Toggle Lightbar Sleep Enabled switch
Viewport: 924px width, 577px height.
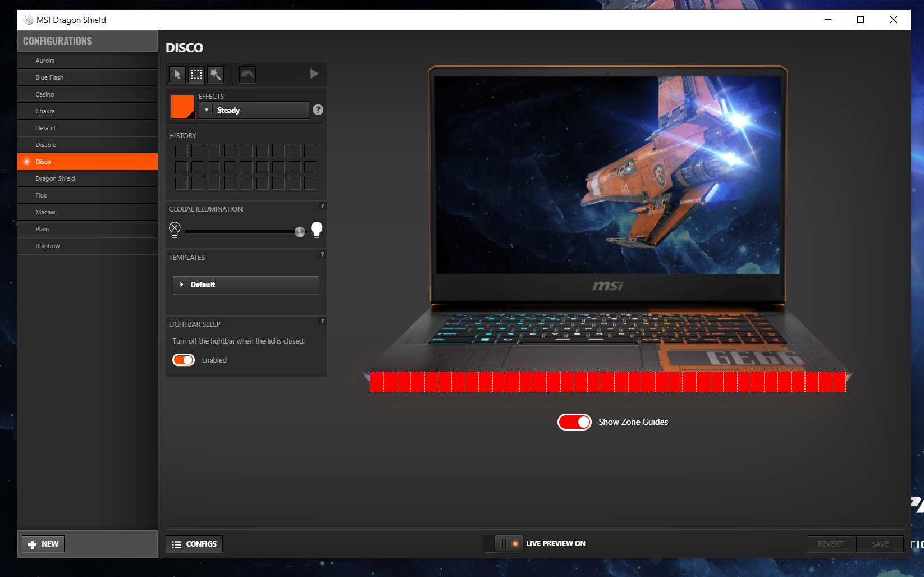tap(184, 360)
